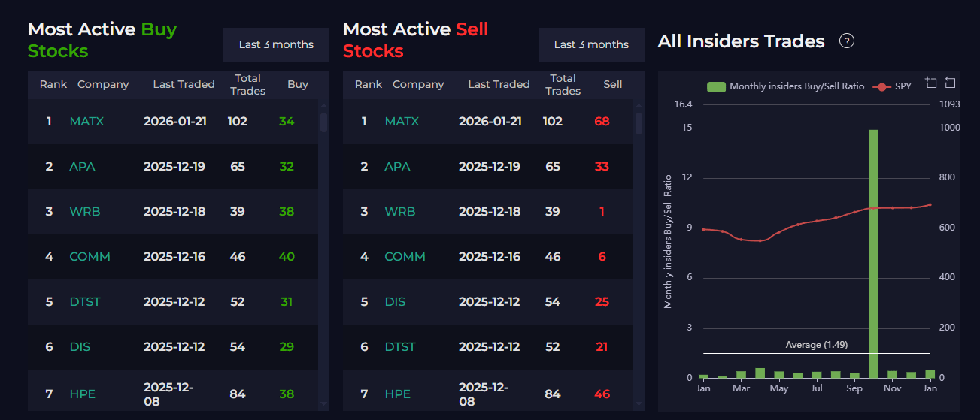Click the tall green October ratio bar
This screenshot has width=980, height=420.
[x=873, y=253]
